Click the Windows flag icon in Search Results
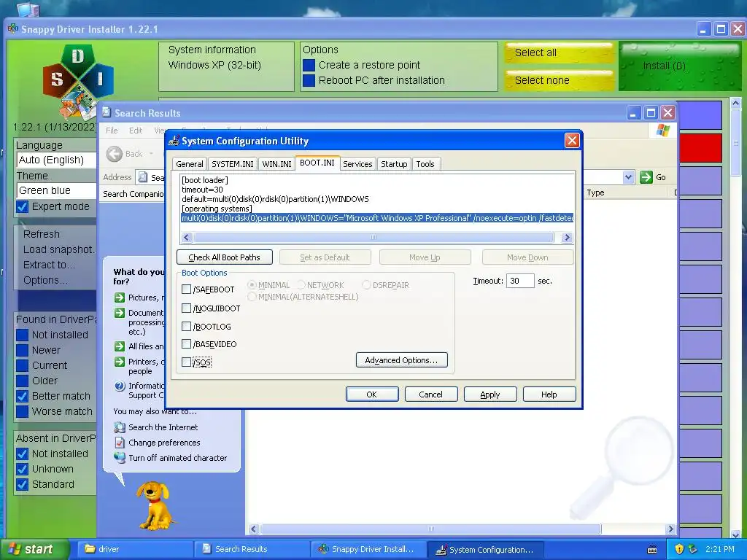This screenshot has width=747, height=560. tap(662, 130)
